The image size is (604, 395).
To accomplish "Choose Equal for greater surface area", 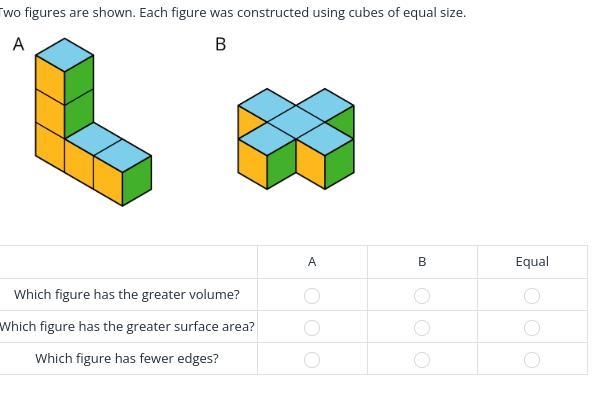I will coord(532,328).
